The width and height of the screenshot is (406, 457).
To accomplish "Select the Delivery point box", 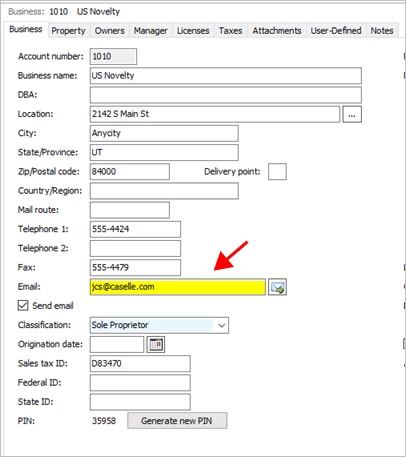I will coord(277,172).
